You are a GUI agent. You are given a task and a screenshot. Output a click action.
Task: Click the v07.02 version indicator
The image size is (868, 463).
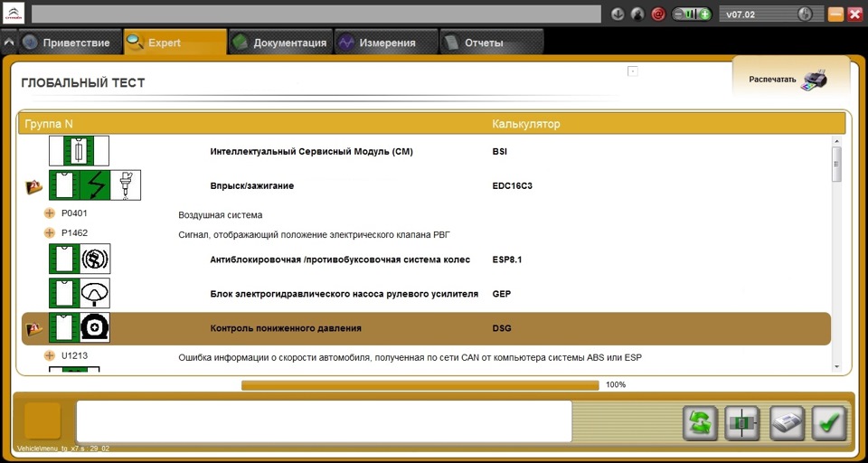[770, 14]
